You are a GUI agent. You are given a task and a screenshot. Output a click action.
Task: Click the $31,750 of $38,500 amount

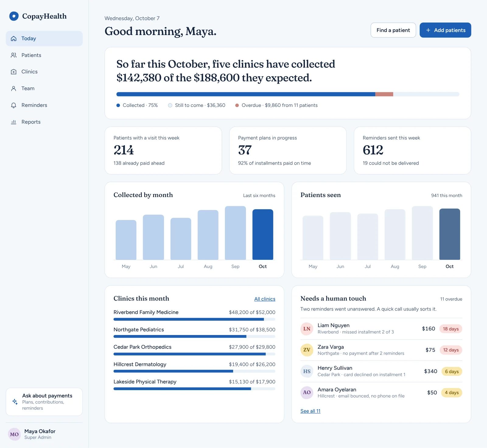(252, 330)
